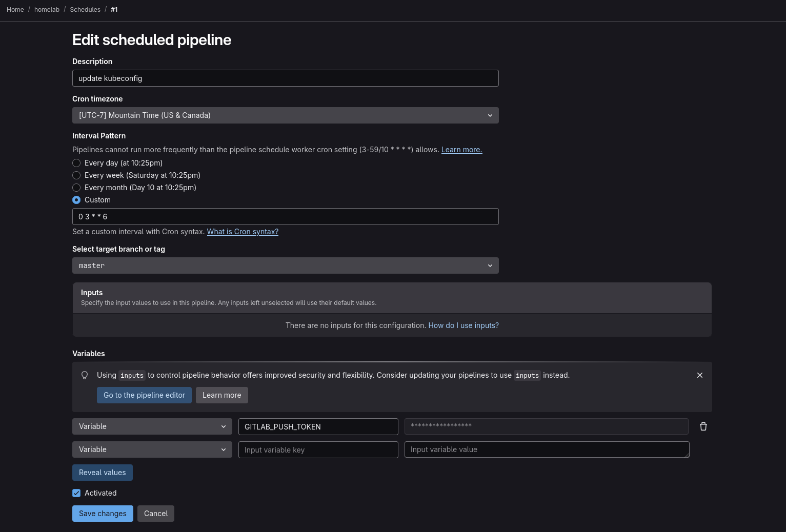Dismiss the inputs suggestion banner

pyautogui.click(x=699, y=375)
